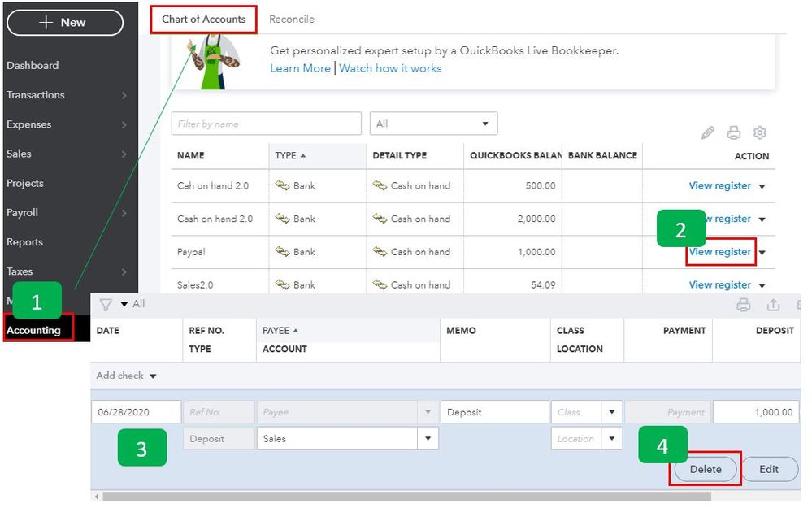Click the plus New button

pos(65,22)
